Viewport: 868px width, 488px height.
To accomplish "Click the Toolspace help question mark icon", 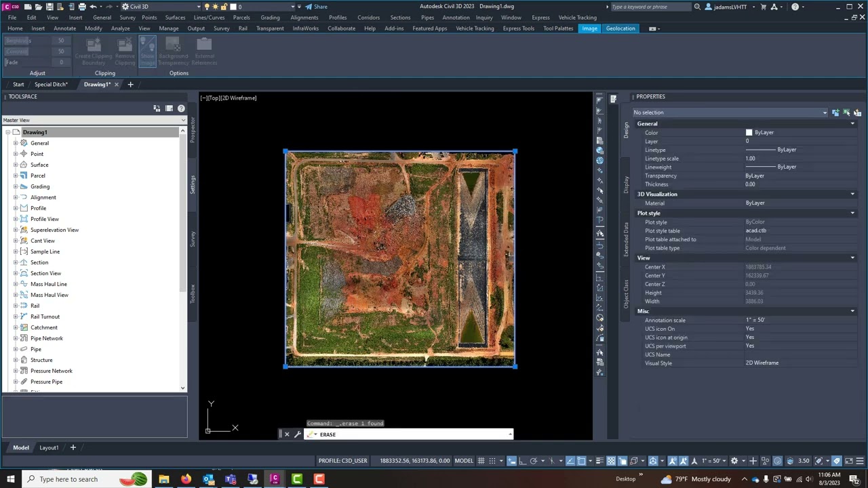I will 181,108.
